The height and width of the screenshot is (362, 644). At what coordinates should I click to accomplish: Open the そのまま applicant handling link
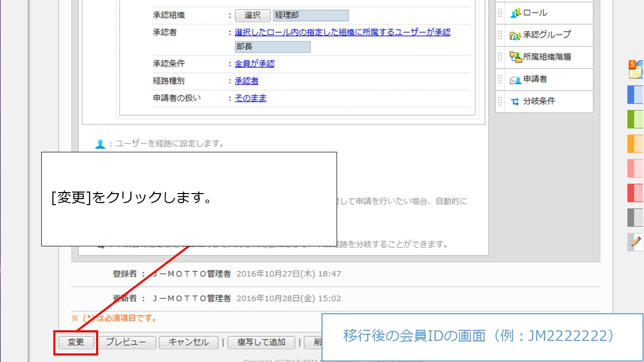[251, 98]
